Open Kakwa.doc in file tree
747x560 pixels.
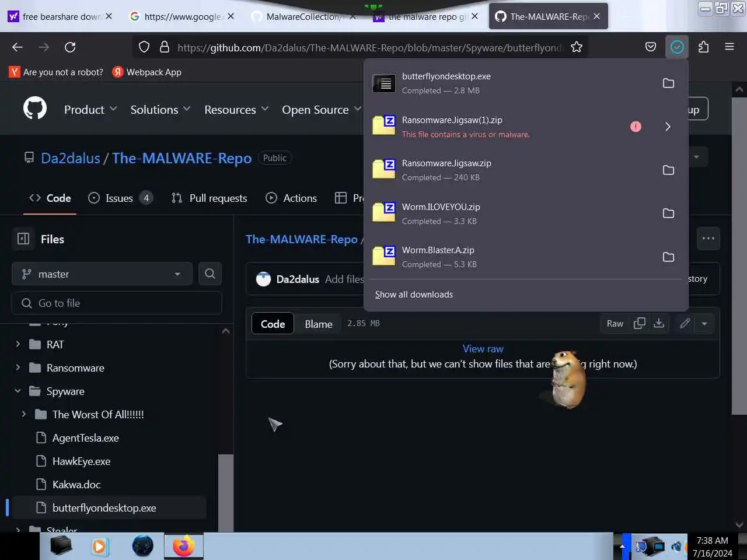(76, 484)
